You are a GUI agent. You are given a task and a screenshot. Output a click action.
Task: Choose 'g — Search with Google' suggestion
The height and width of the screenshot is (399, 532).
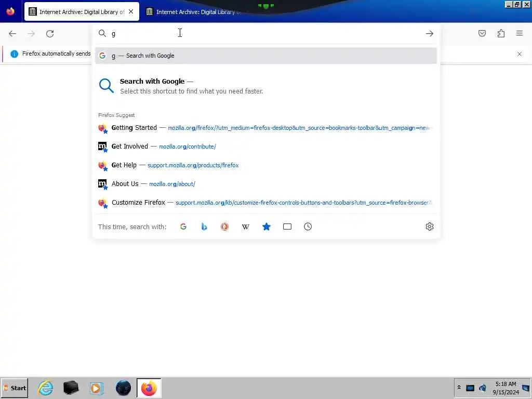[266, 56]
